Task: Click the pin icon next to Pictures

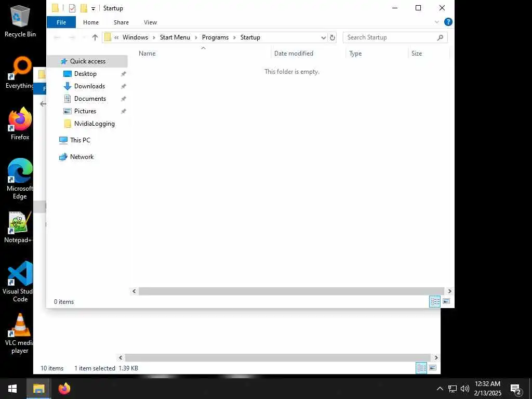Action: click(124, 112)
